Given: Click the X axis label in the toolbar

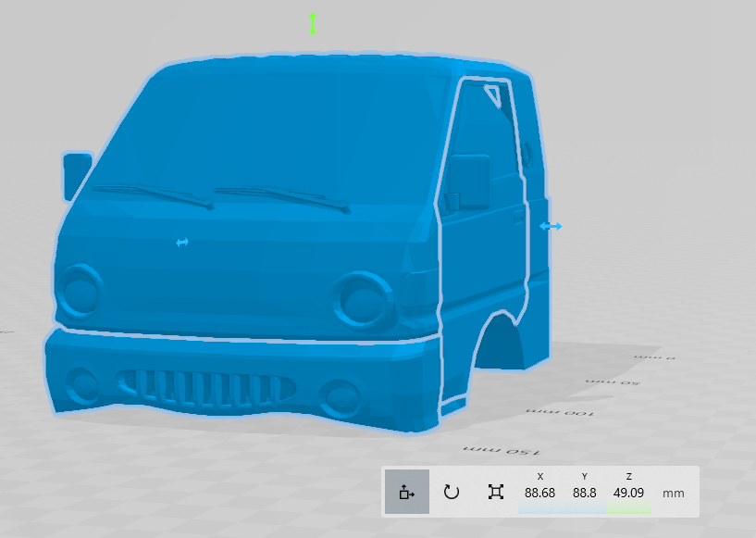Looking at the screenshot, I should point(539,476).
